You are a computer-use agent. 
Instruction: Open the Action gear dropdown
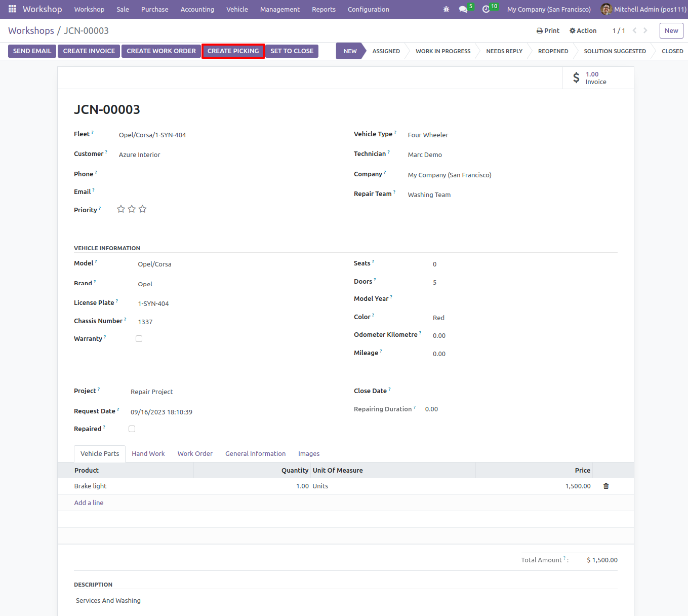[x=583, y=30]
